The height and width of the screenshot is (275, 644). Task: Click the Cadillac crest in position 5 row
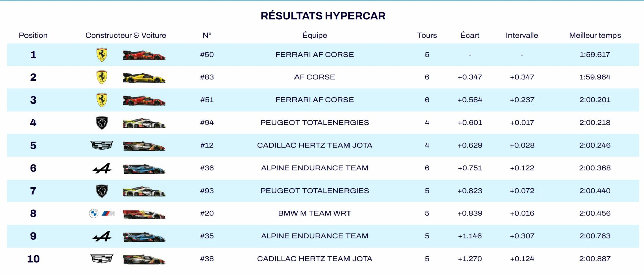[x=102, y=145]
